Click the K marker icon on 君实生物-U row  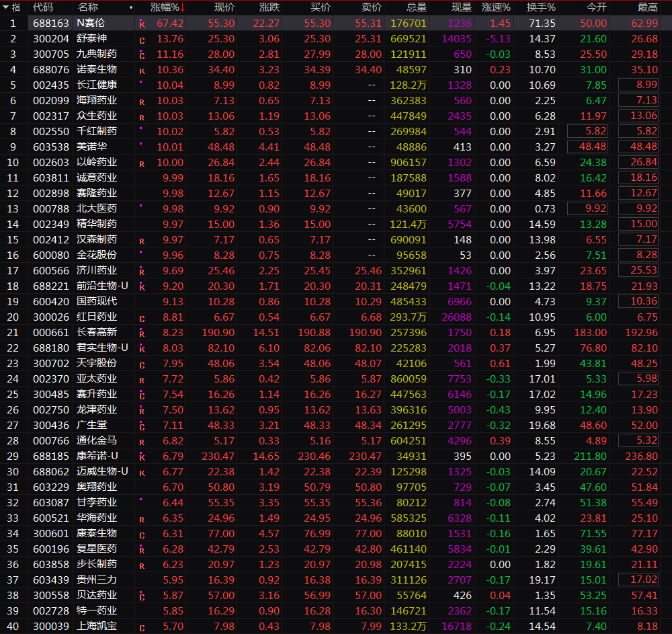[142, 348]
